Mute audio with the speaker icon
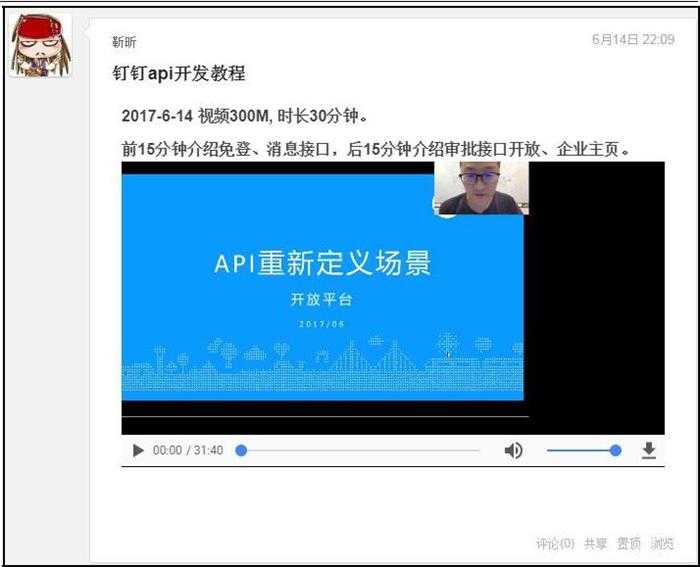Screen dimensions: 700x567 513,450
